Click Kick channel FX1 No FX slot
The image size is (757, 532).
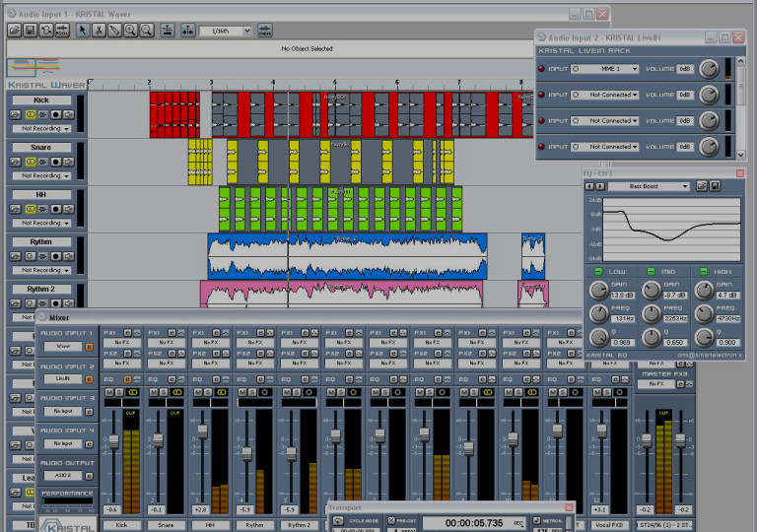tap(122, 342)
